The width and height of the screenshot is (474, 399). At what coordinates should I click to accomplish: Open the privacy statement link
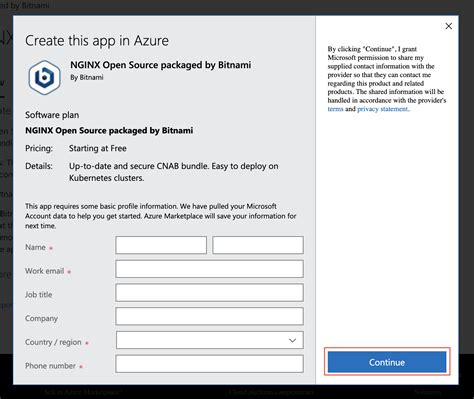coord(383,109)
